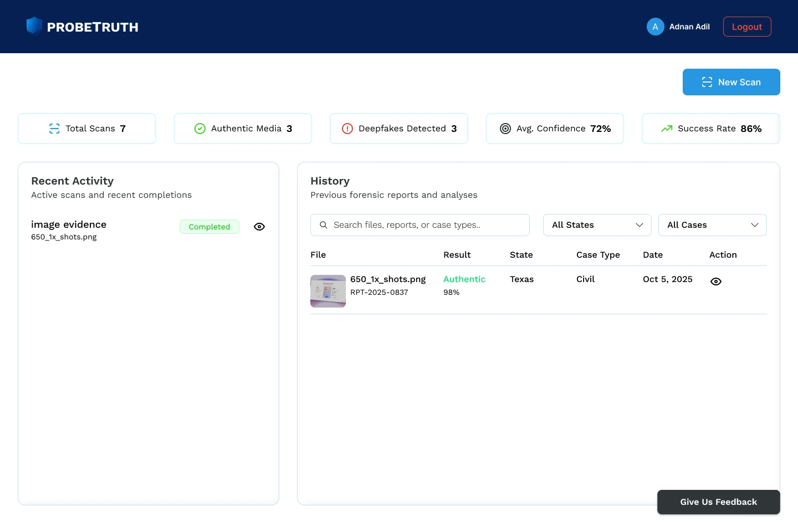Image resolution: width=798 pixels, height=532 pixels.
Task: Click the History heading
Action: tap(330, 181)
